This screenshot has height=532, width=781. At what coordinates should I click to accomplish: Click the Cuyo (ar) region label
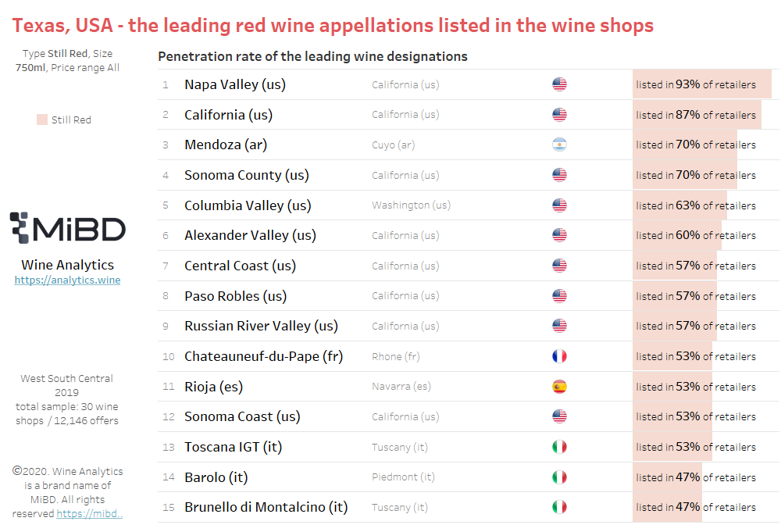(x=393, y=145)
